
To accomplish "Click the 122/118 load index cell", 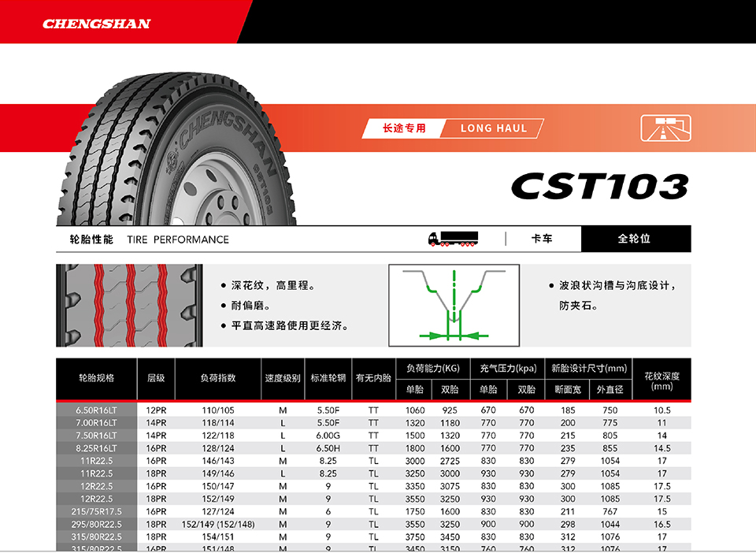I will click(x=218, y=436).
